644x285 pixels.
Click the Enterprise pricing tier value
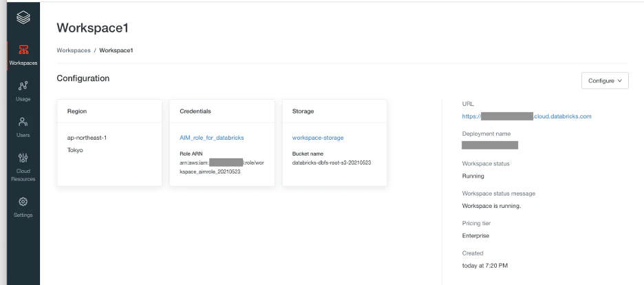pyautogui.click(x=475, y=235)
